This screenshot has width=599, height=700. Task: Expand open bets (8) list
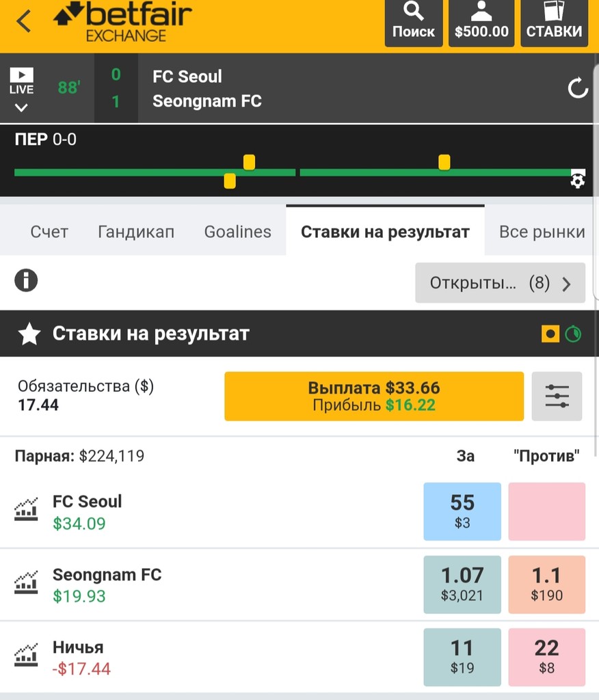[x=500, y=283]
